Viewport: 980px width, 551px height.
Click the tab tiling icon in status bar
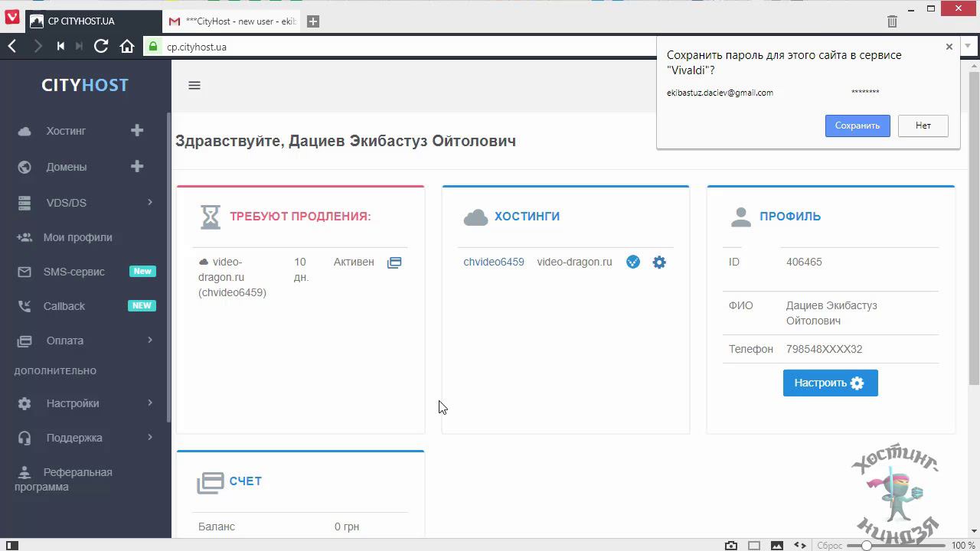754,546
